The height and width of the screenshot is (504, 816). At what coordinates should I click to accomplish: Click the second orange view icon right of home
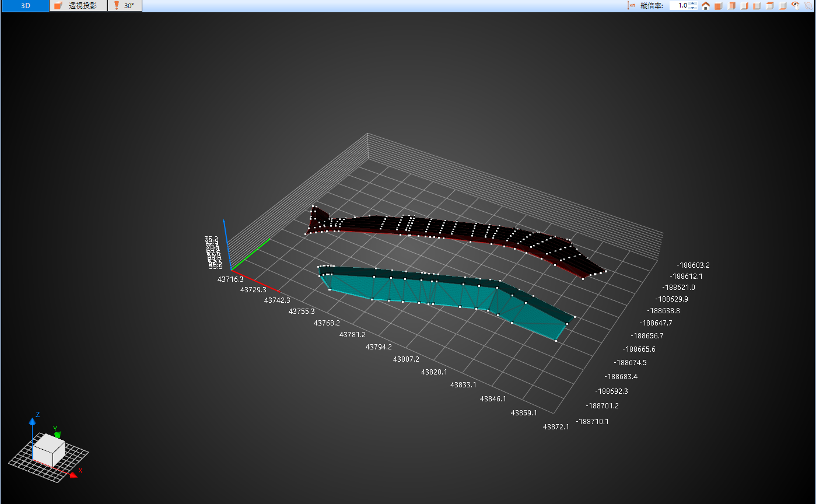tap(731, 6)
